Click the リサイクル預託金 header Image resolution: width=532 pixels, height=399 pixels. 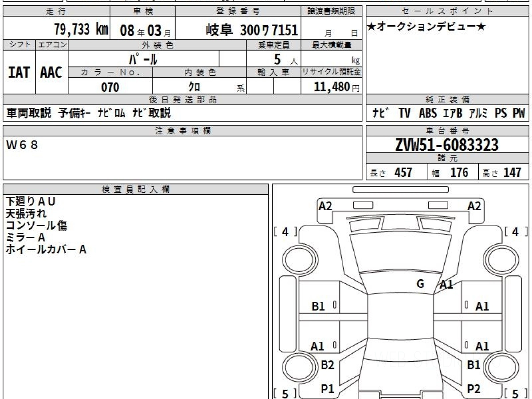(332, 72)
